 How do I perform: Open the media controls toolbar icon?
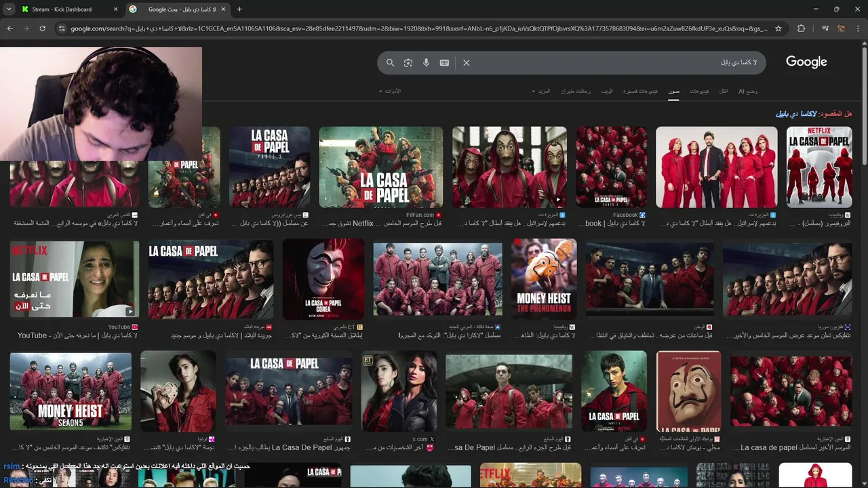click(825, 28)
